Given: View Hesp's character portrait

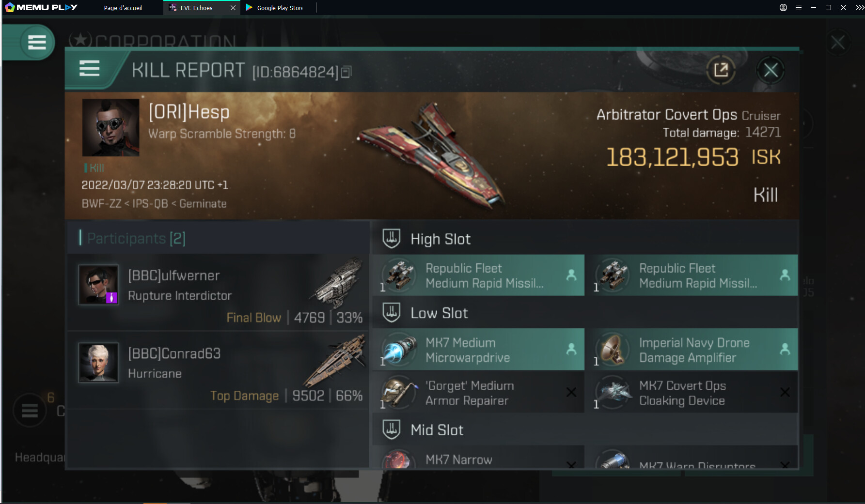Looking at the screenshot, I should coord(110,127).
